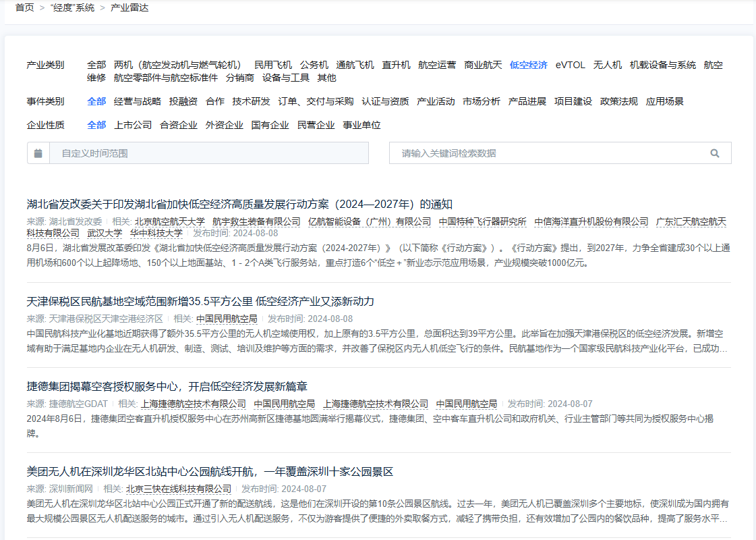This screenshot has width=756, height=540.
Task: Open 中国民用航空局 in the 天津 article
Action: click(x=227, y=319)
